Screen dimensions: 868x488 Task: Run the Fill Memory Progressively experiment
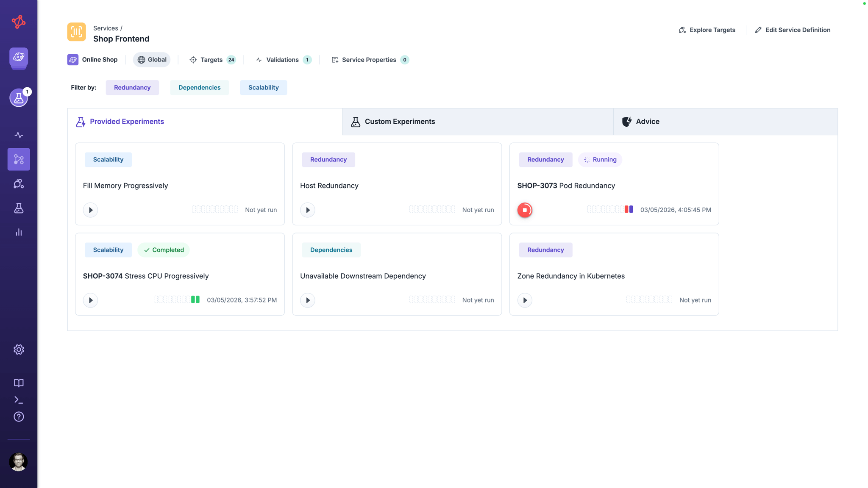pyautogui.click(x=90, y=210)
